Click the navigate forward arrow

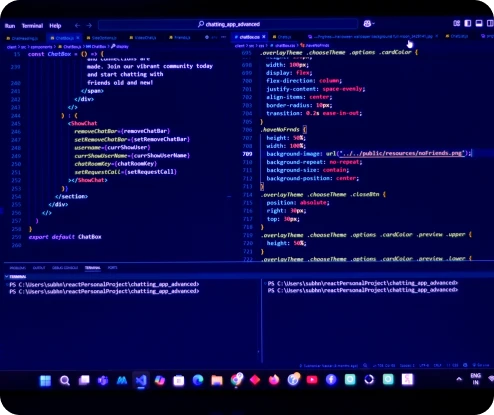[89, 25]
